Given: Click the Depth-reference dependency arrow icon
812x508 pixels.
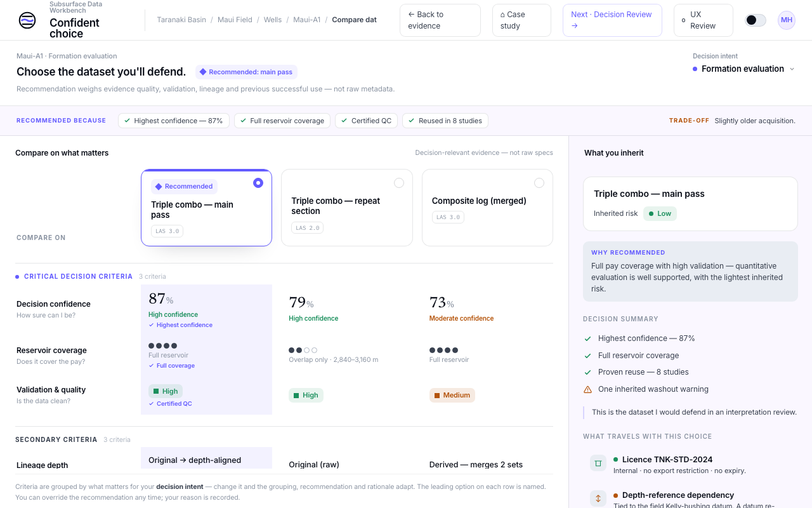Looking at the screenshot, I should coord(598,498).
